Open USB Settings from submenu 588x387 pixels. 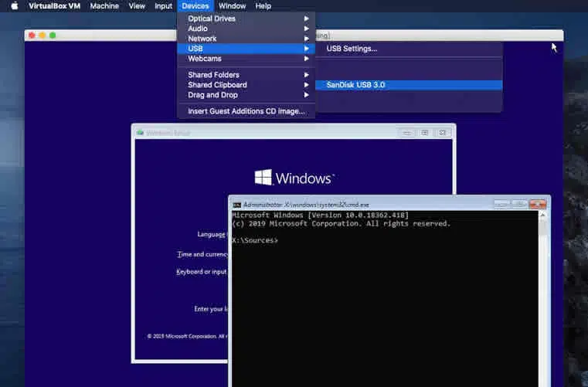(352, 49)
